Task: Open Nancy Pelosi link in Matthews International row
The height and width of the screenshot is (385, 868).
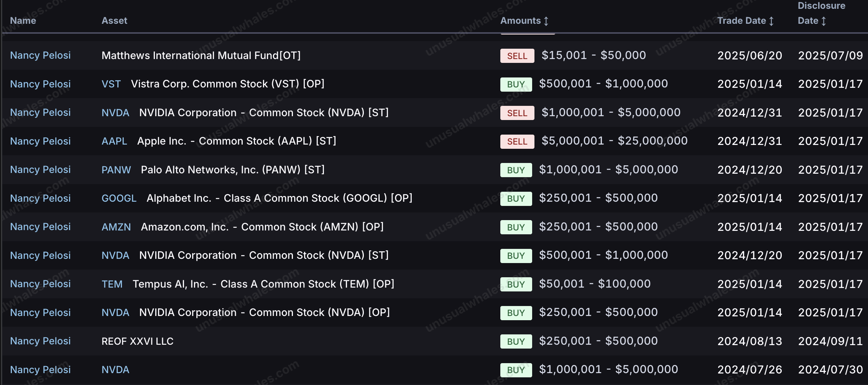Action: click(x=40, y=55)
